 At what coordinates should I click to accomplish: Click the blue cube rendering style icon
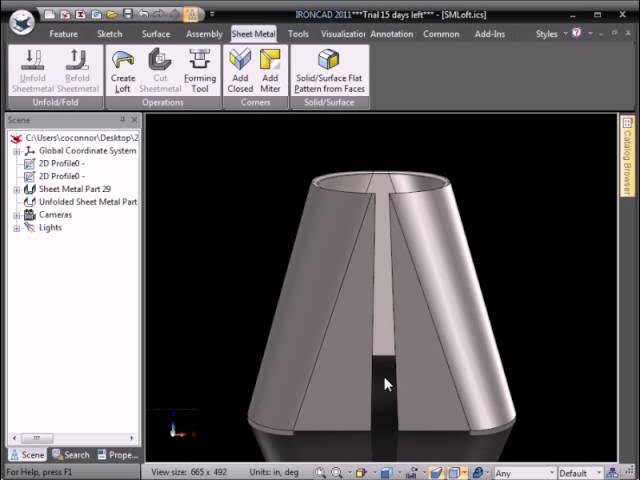(387, 473)
